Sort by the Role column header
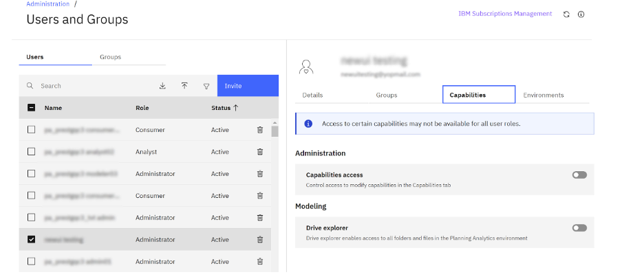Image resolution: width=644 pixels, height=279 pixels. (142, 108)
